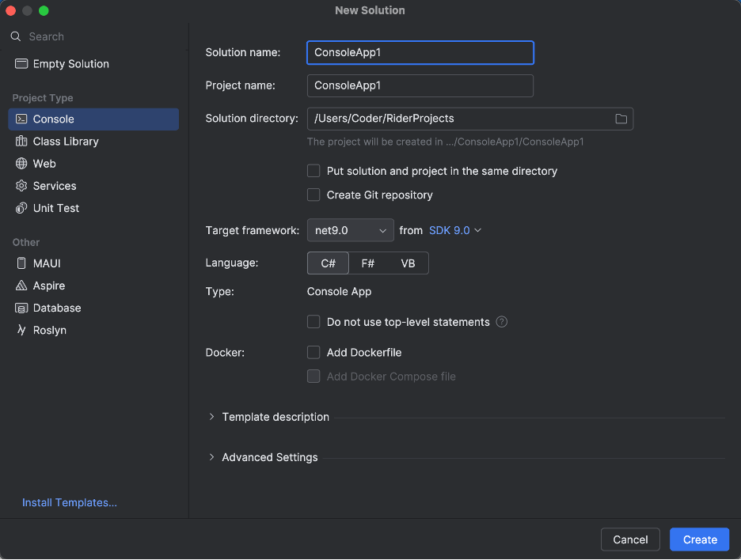Click the Aspire triangle icon
The height and width of the screenshot is (560, 741).
[x=21, y=286]
